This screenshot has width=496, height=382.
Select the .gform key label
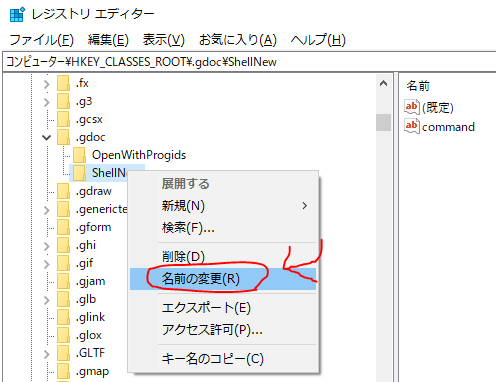93,227
